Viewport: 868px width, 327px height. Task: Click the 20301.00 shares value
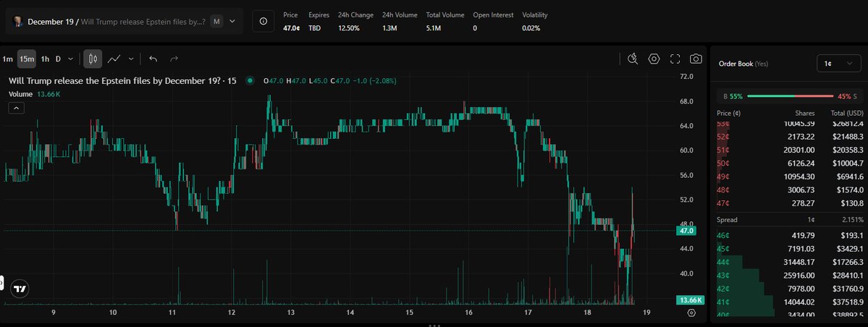click(x=799, y=150)
